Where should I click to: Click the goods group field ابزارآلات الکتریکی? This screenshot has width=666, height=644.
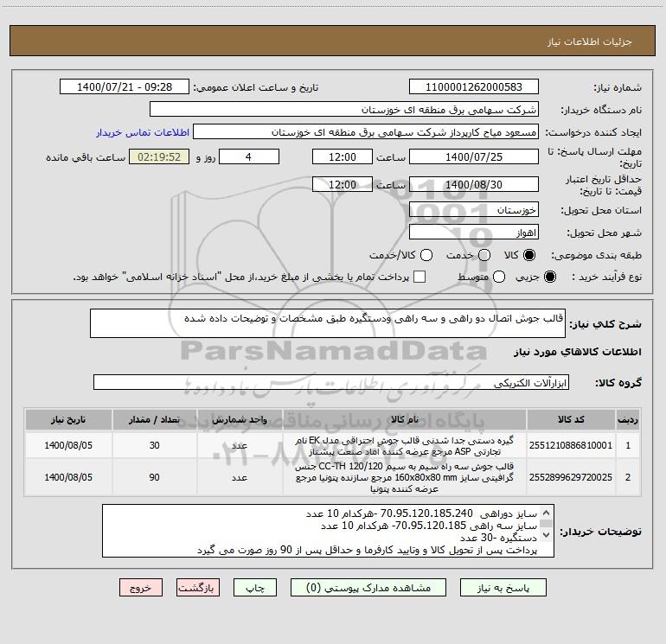[331, 382]
